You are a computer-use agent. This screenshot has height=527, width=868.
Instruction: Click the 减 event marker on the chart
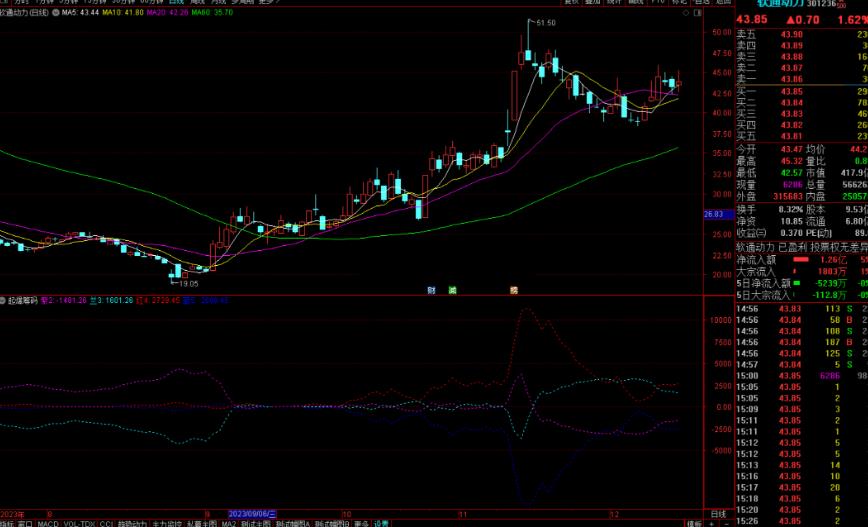(452, 290)
